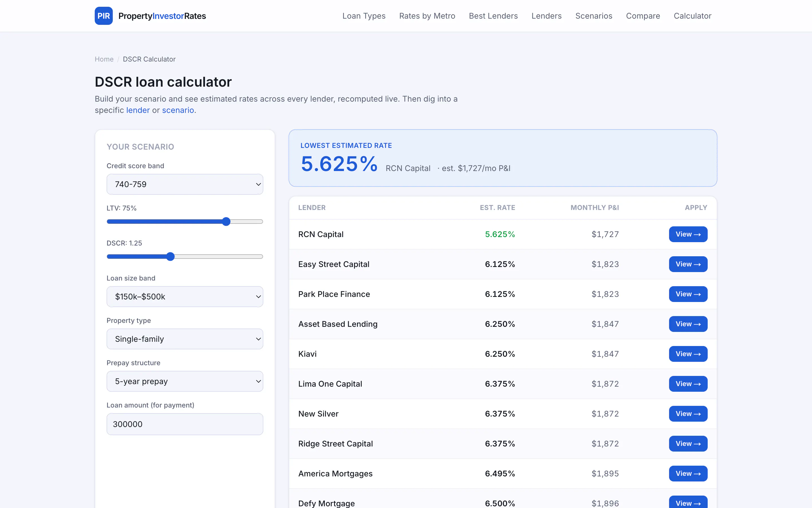
Task: Click the $1,727 monthly P&I value
Action: [605, 234]
